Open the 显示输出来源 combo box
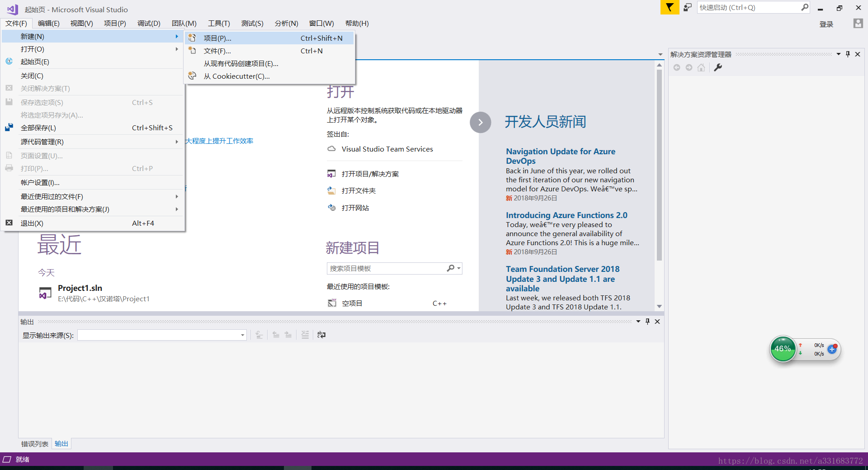The image size is (868, 470). (x=162, y=335)
